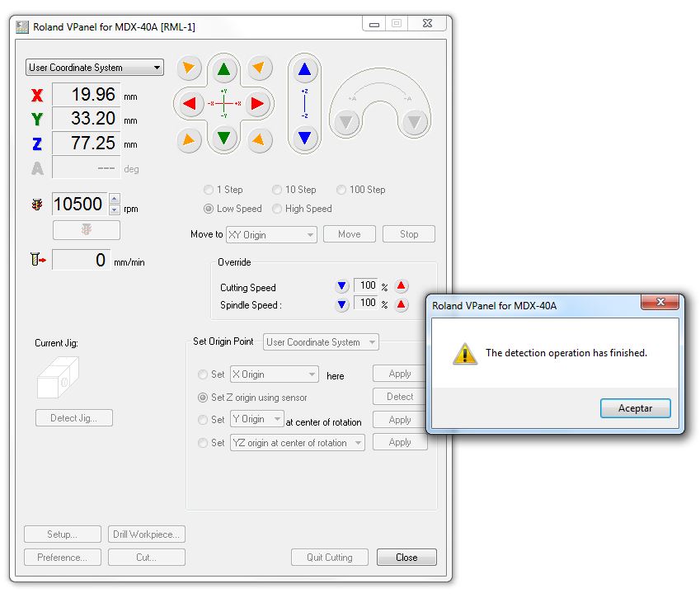Screen dimensions: 700x612
Task: Click the Drill Workpiece... button
Action: 147,534
